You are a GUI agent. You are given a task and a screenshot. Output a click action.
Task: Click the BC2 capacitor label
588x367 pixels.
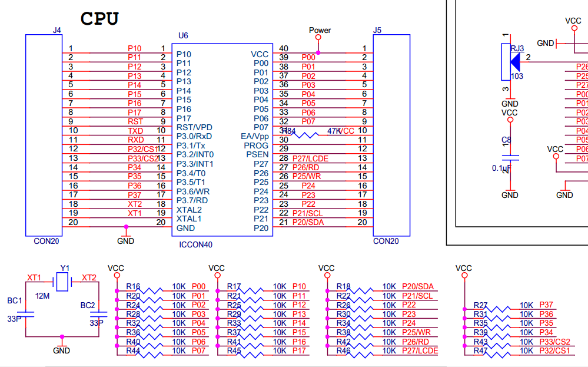88,306
